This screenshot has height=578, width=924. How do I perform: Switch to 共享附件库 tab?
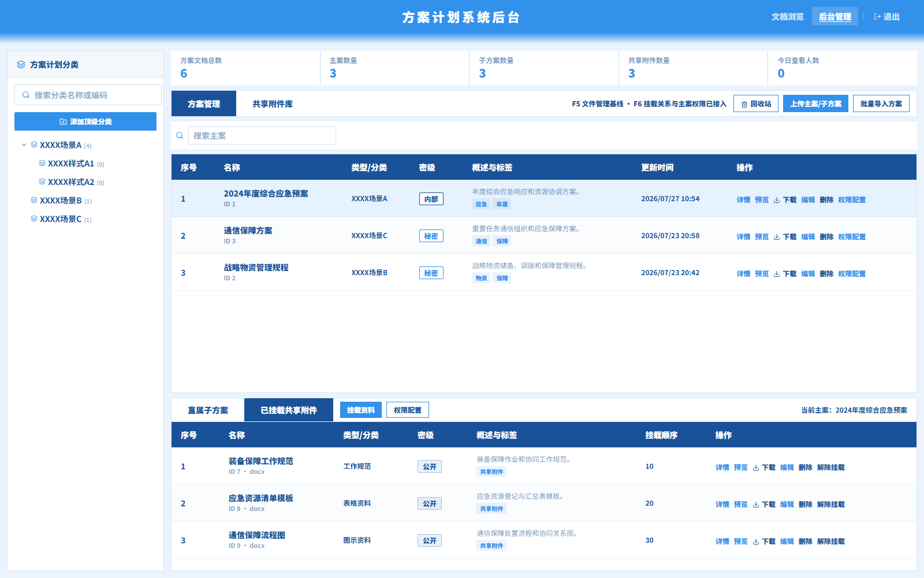tap(273, 103)
